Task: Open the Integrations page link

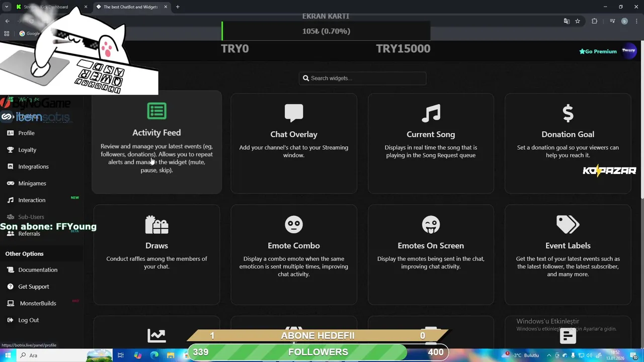Action: pyautogui.click(x=33, y=166)
